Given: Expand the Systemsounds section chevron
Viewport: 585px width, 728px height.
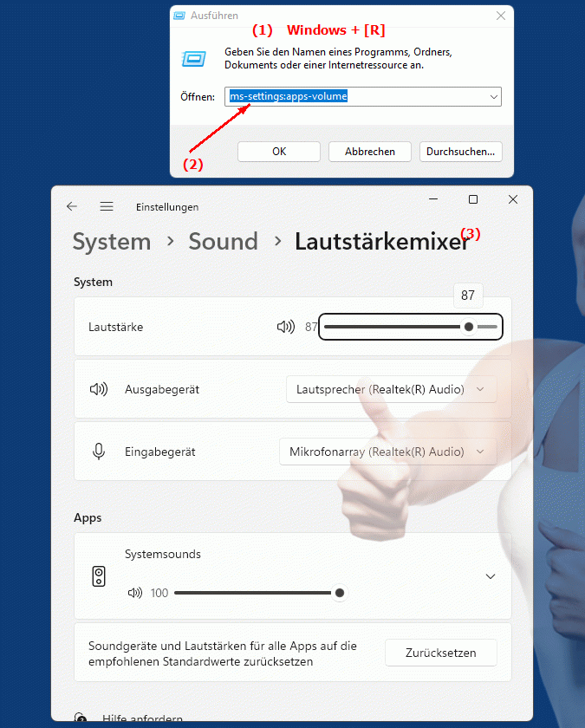Looking at the screenshot, I should coord(491,576).
